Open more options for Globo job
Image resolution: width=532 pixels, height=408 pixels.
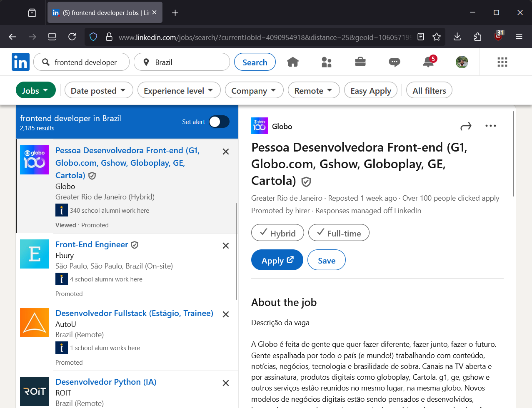[x=491, y=126]
